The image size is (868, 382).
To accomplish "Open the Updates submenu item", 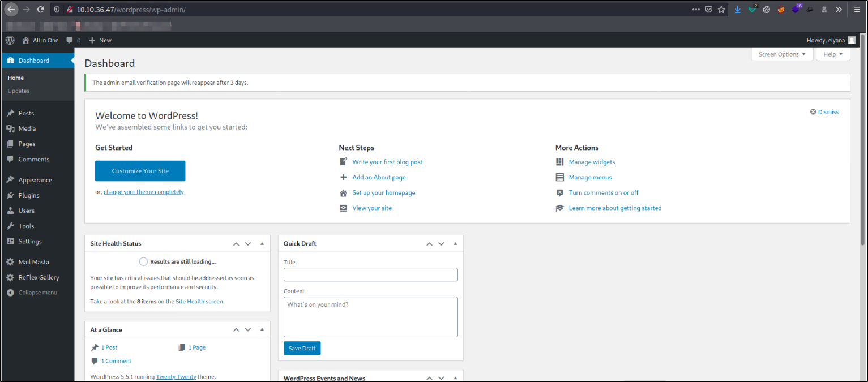I will coord(19,91).
